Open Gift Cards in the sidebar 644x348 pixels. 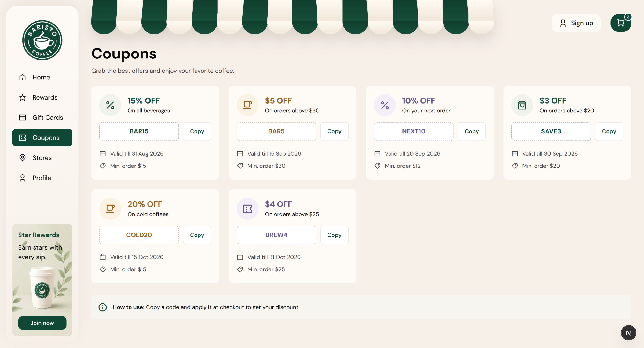click(x=42, y=118)
